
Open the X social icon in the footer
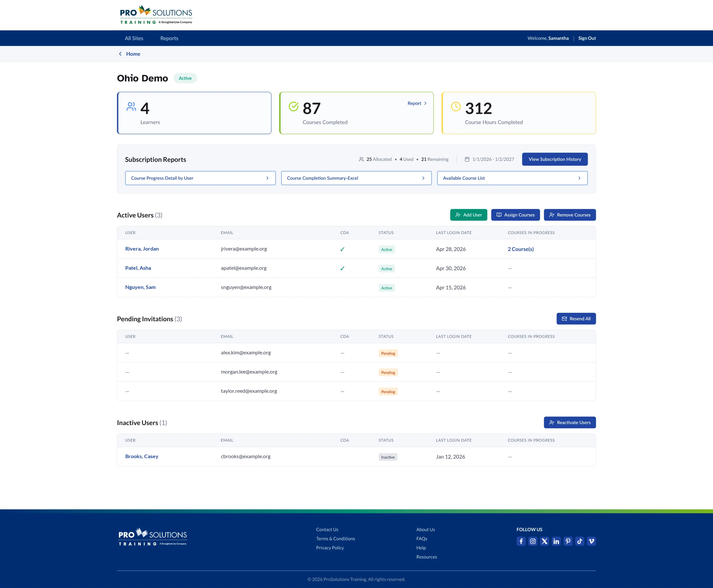(544, 541)
